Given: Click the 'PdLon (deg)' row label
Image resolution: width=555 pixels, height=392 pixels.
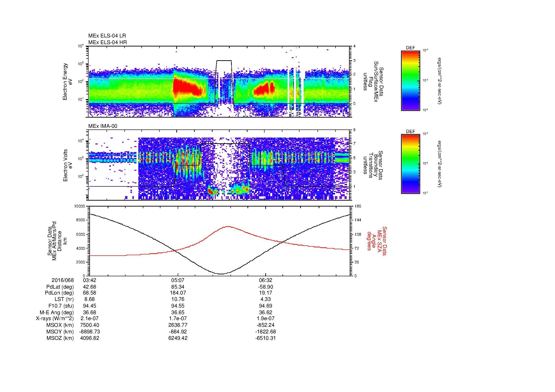Looking at the screenshot, I should coord(60,293).
